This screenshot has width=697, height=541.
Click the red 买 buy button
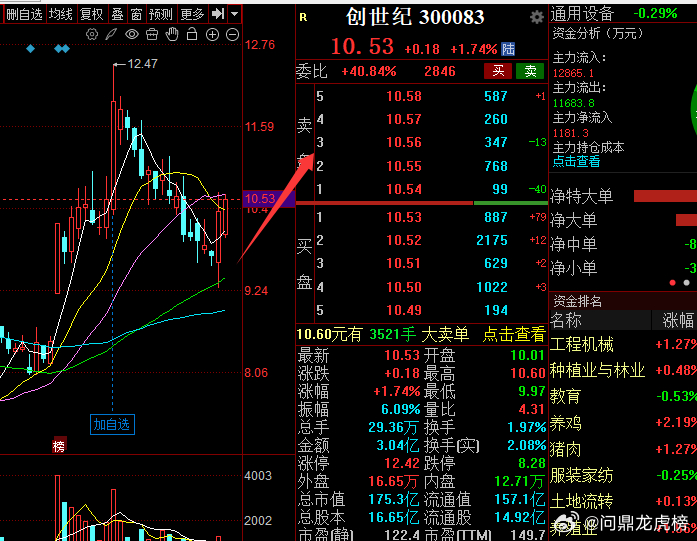[x=498, y=71]
